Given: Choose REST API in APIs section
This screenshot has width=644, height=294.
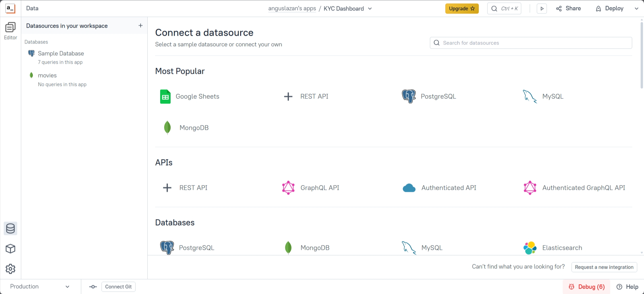Looking at the screenshot, I should [185, 188].
